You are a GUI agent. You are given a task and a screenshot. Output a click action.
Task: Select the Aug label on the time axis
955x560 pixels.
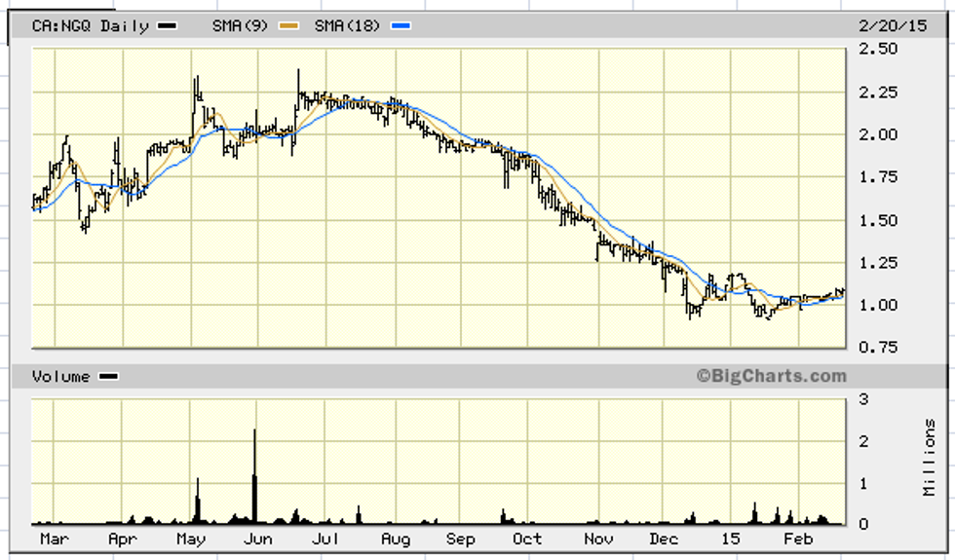click(x=396, y=539)
